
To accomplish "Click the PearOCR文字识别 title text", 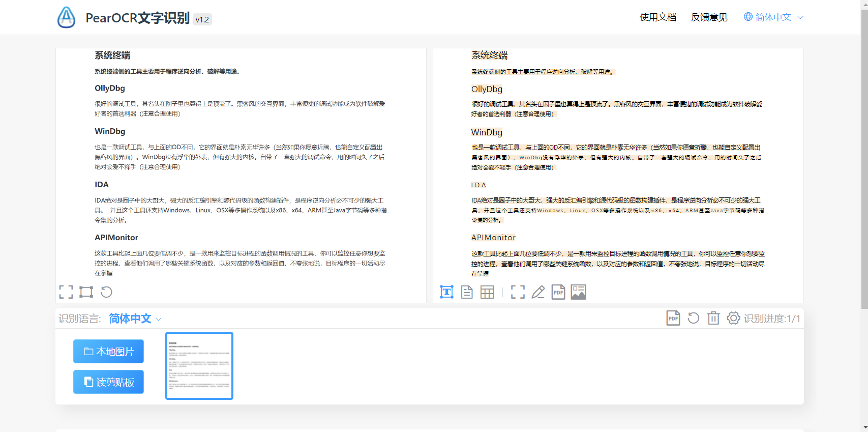I will coord(137,18).
